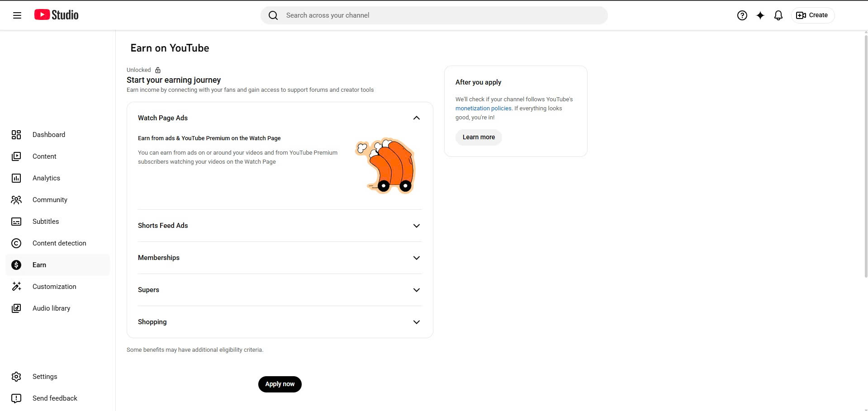The width and height of the screenshot is (868, 411).
Task: Click the Community people icon
Action: pyautogui.click(x=16, y=200)
